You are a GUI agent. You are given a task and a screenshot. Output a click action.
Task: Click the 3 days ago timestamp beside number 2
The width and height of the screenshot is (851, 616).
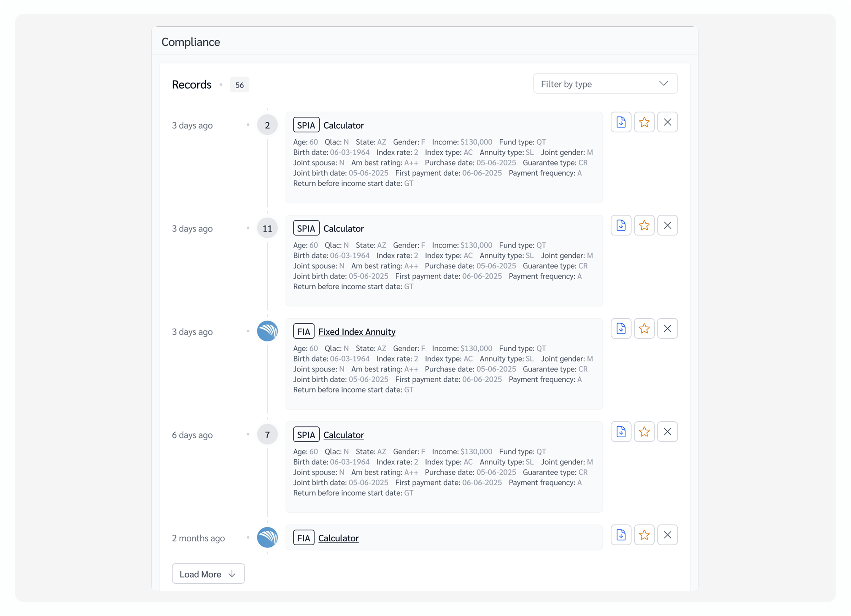tap(192, 125)
